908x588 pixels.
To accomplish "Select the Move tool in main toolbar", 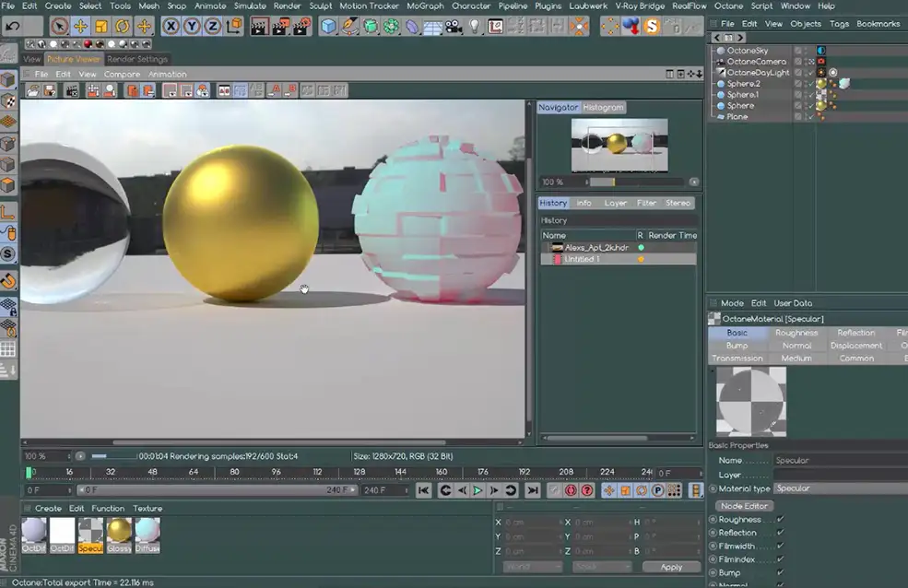I will click(80, 26).
